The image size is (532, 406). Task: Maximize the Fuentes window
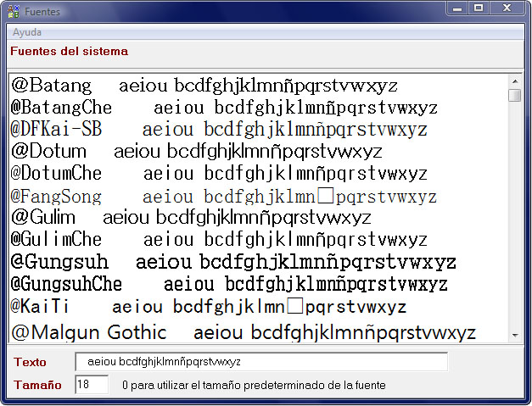pos(479,8)
